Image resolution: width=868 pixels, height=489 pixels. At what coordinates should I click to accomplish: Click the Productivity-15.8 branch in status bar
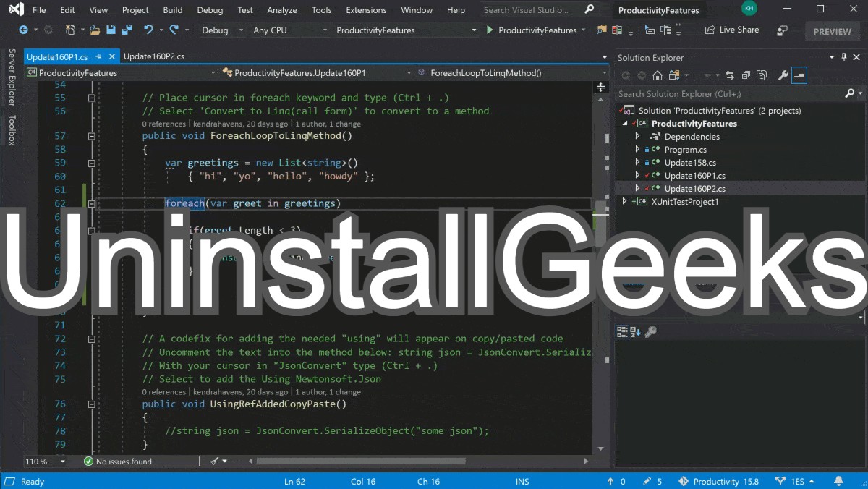[718, 481]
